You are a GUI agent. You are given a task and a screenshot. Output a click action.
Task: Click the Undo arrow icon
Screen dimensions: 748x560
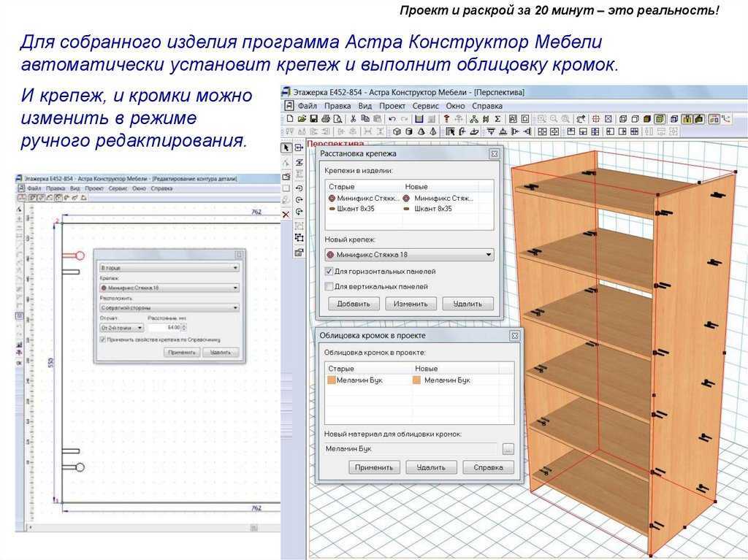pos(392,119)
